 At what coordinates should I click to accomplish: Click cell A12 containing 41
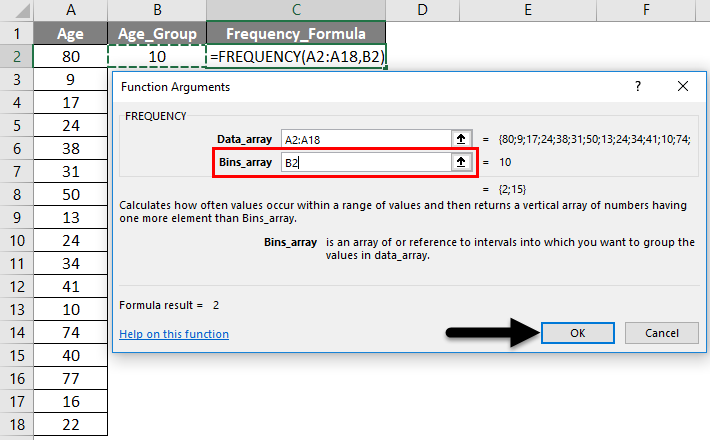tap(71, 286)
